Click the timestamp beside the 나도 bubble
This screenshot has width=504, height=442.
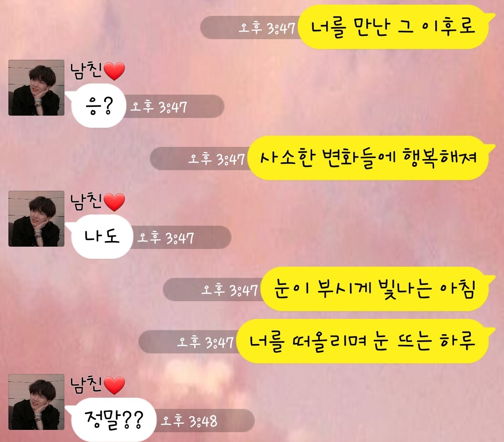pyautogui.click(x=166, y=238)
